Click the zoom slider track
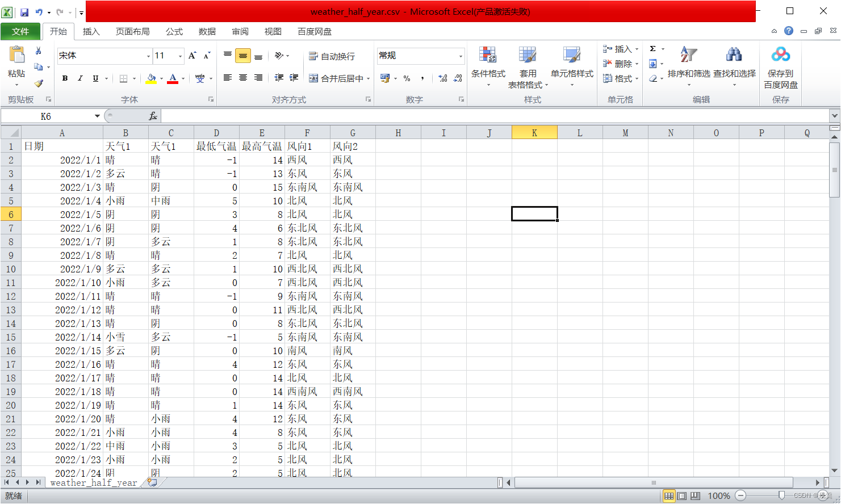 pos(782,496)
